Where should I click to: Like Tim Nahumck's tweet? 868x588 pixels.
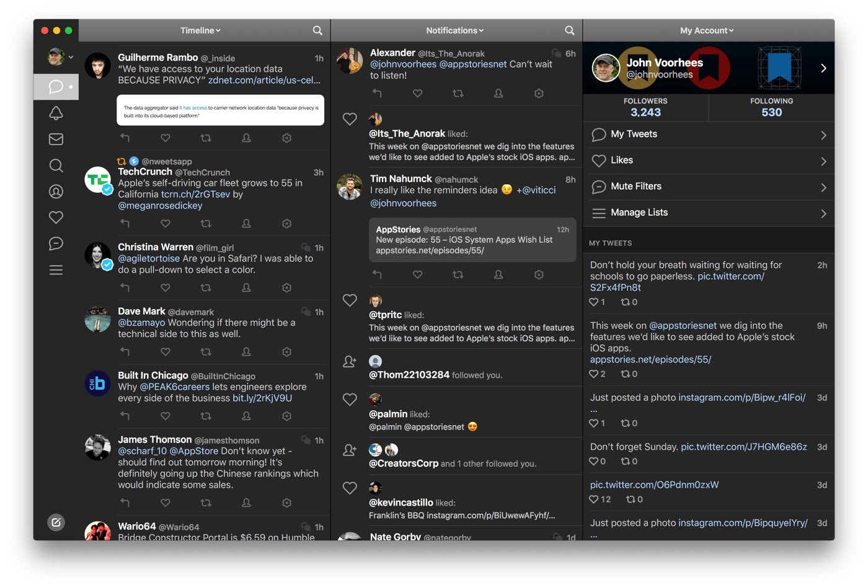click(x=417, y=274)
